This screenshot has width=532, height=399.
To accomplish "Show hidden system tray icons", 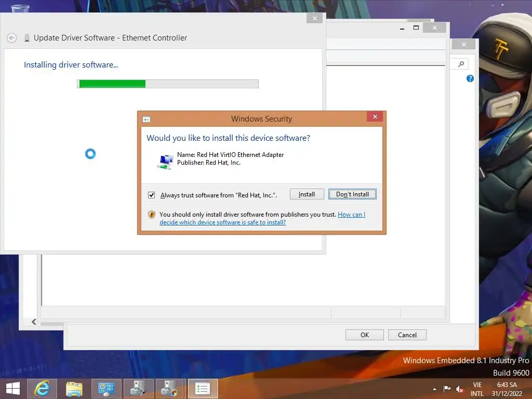I will click(x=435, y=389).
